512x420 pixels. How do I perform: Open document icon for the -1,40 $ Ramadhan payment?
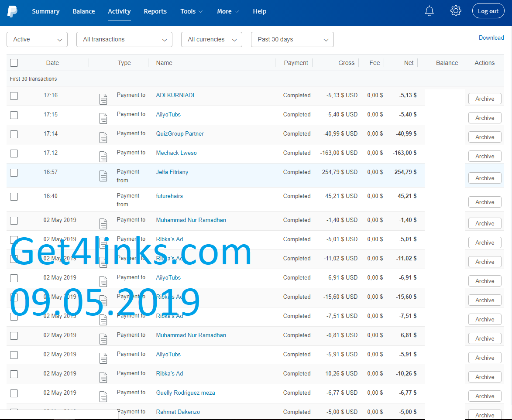click(103, 224)
